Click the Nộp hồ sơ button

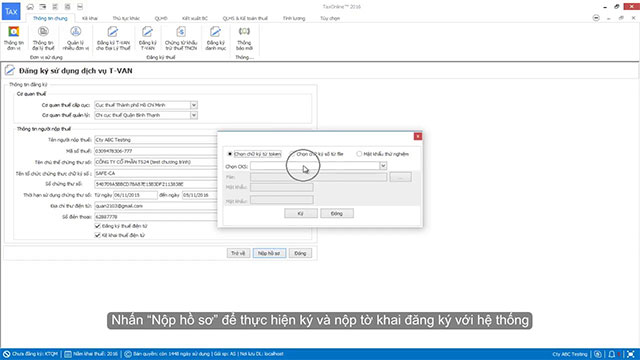(x=269, y=253)
